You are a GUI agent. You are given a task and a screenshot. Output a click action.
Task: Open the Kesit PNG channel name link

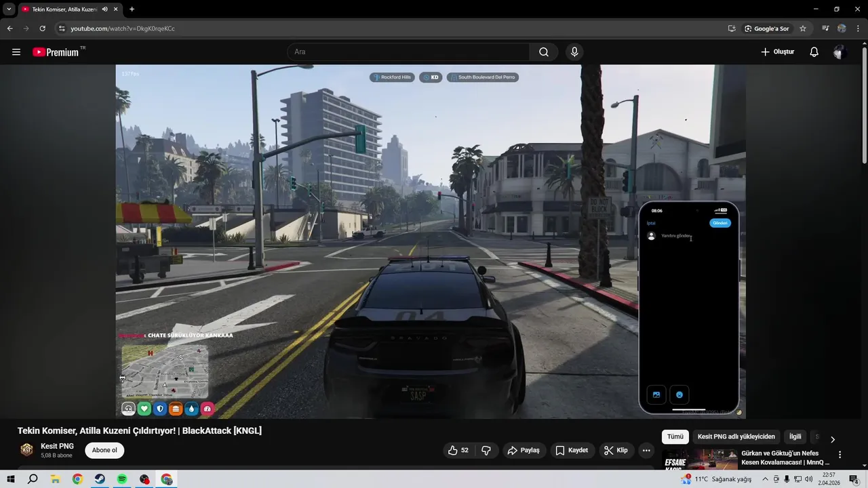(57, 446)
